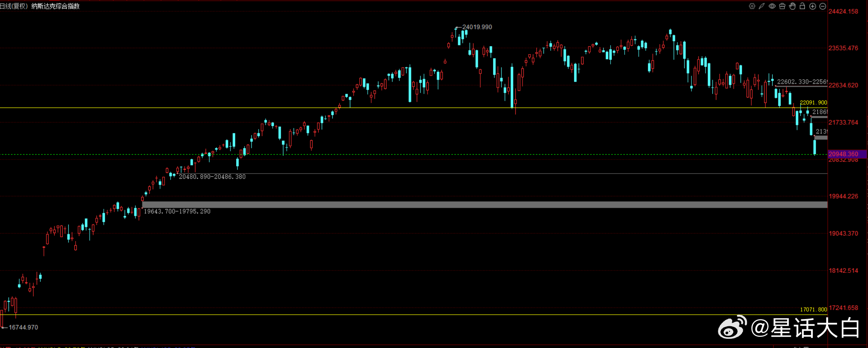This screenshot has height=348, width=868.
Task: Click the 24424.158 axis value
Action: tap(843, 11)
